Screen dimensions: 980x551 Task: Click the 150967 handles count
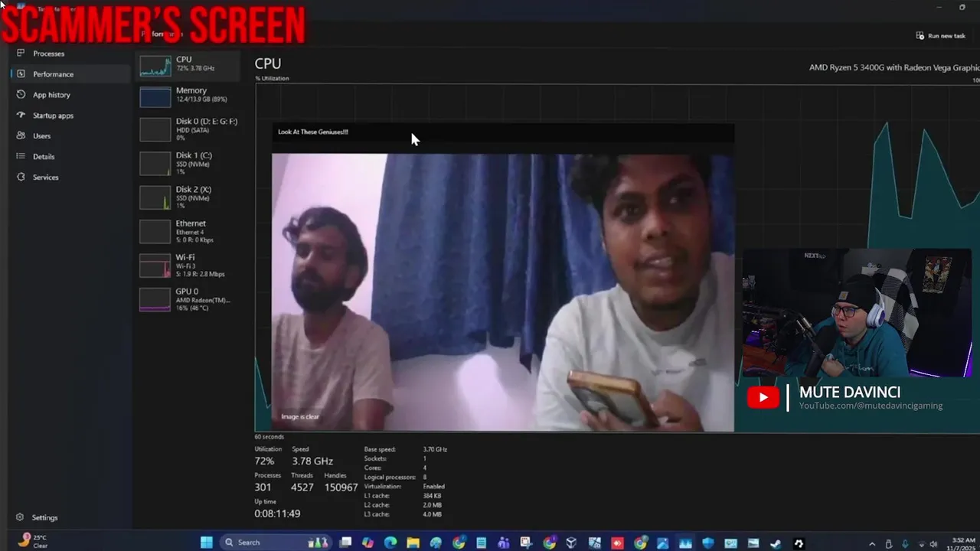click(341, 487)
